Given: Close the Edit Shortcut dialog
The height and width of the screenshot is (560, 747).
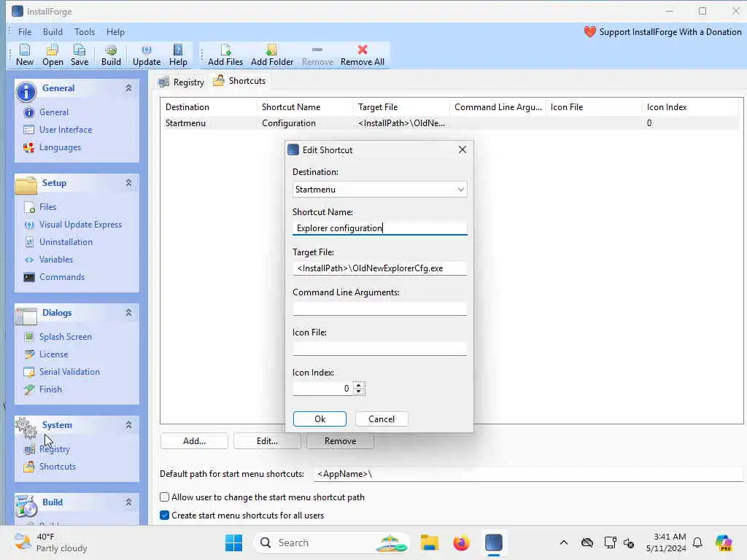Looking at the screenshot, I should pyautogui.click(x=462, y=149).
